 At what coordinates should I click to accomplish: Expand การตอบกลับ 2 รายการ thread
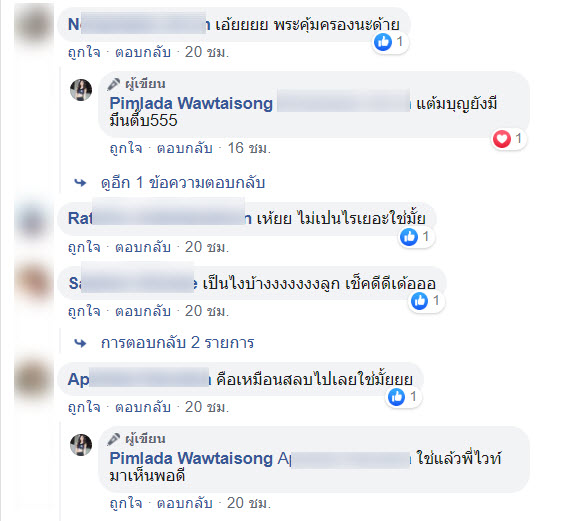(x=177, y=343)
